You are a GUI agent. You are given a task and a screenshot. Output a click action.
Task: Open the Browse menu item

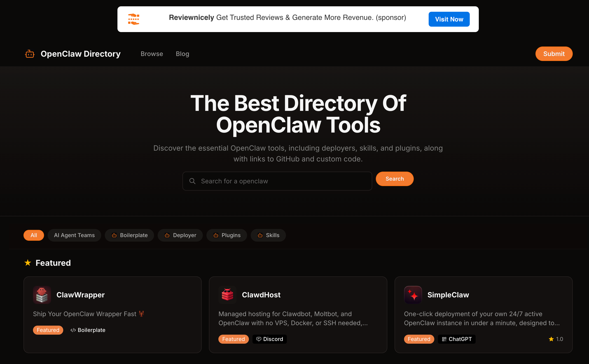tap(152, 54)
